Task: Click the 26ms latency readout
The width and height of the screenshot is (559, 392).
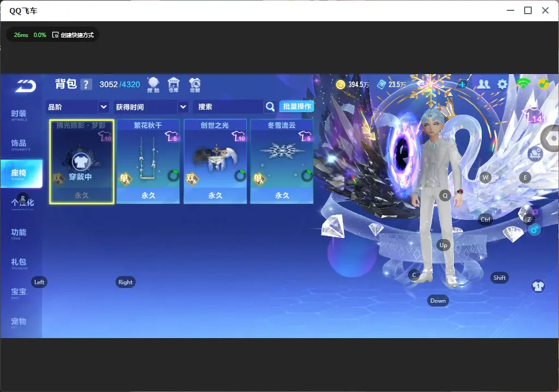Action: (21, 35)
